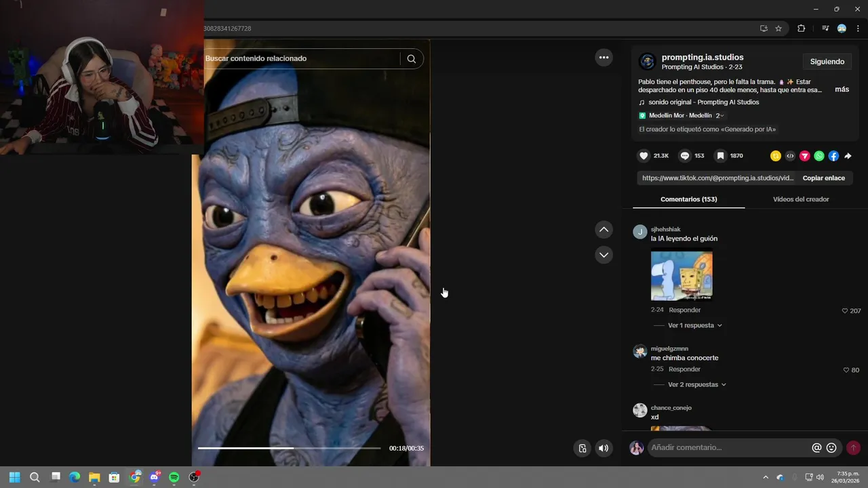Viewport: 868px width, 488px height.
Task: Show hidden system tray icons chevron
Action: (766, 477)
